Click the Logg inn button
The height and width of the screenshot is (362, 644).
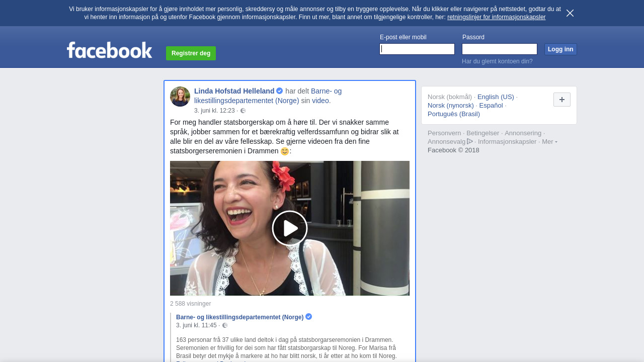560,49
